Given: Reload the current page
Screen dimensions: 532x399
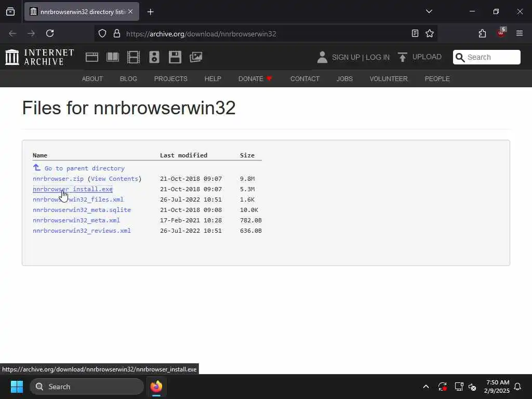Looking at the screenshot, I should (x=50, y=33).
